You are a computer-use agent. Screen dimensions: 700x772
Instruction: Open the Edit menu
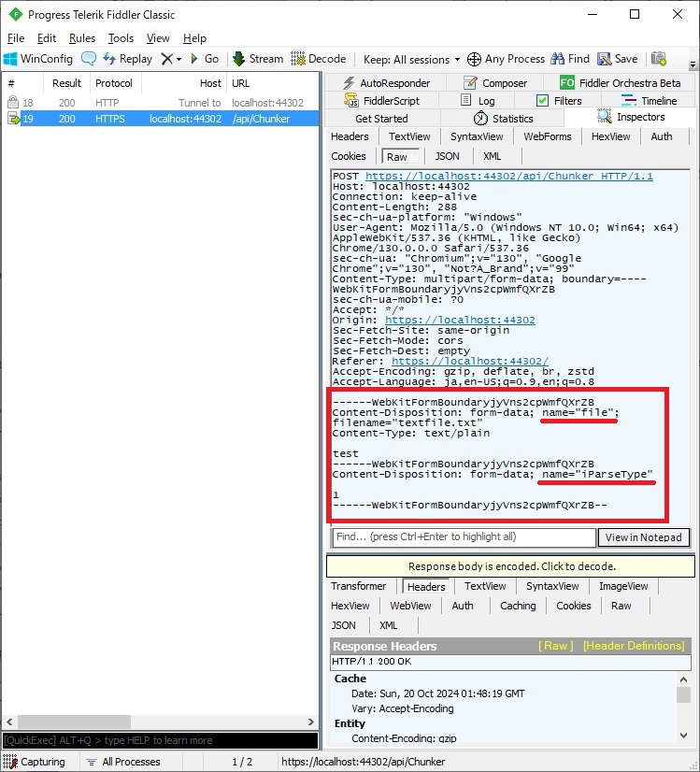(x=47, y=38)
